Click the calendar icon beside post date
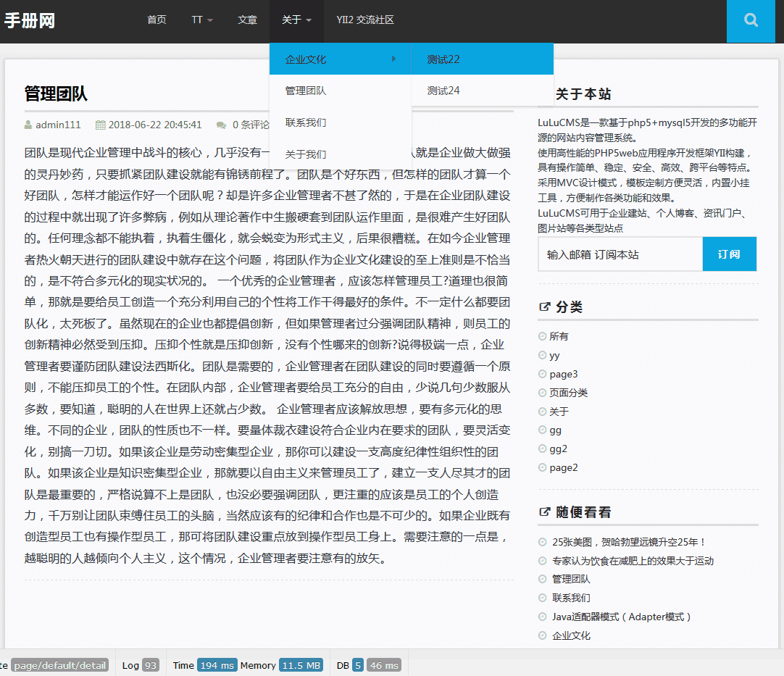784x676 pixels. pos(101,125)
